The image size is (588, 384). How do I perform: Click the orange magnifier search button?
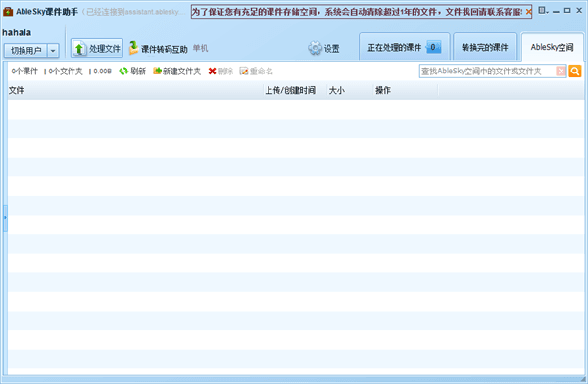click(x=575, y=71)
